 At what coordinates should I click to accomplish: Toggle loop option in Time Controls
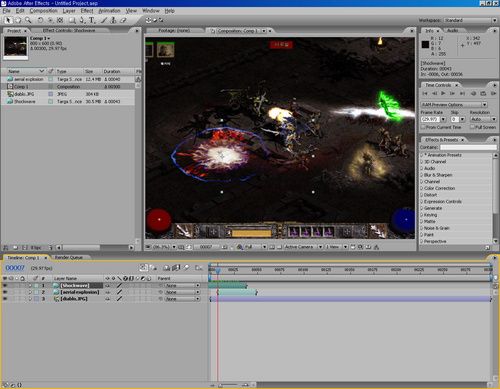pyautogui.click(x=483, y=93)
